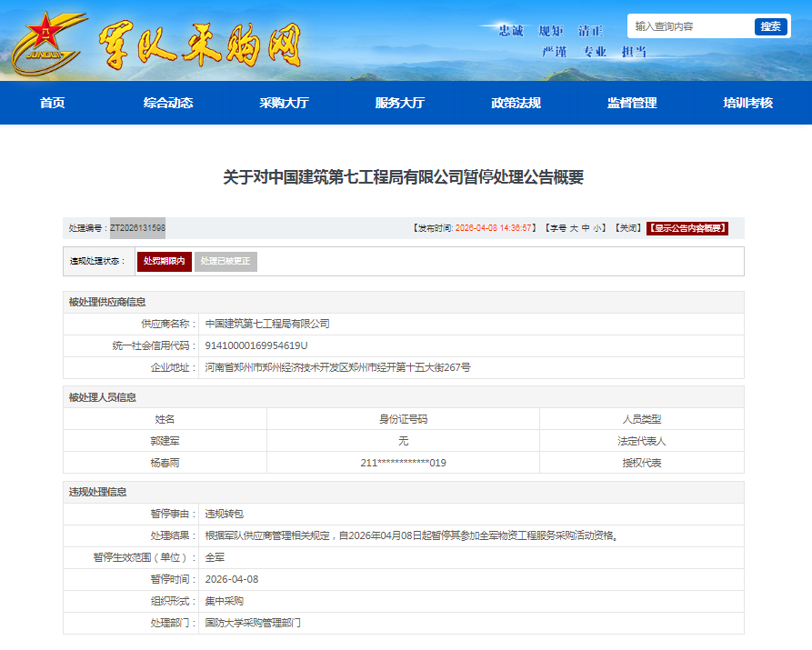Image resolution: width=812 pixels, height=650 pixels.
Task: Go to 采购大厅 in navigation
Action: [284, 103]
